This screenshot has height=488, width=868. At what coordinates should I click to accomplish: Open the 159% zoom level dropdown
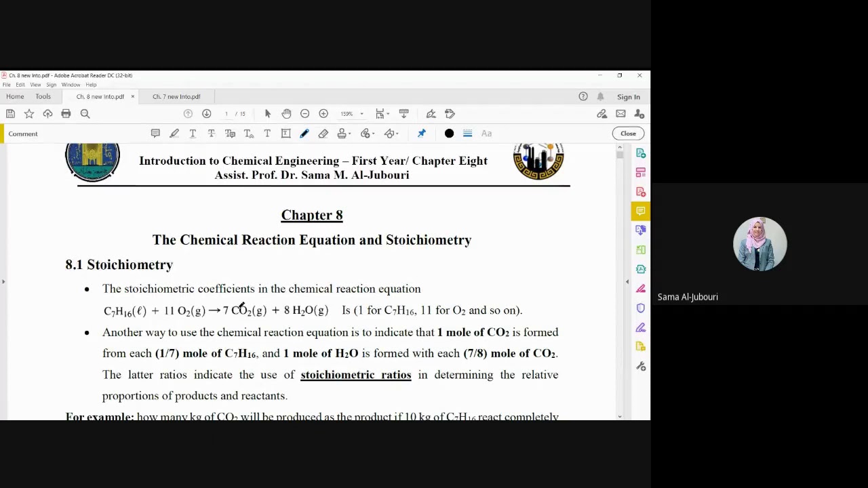click(352, 114)
